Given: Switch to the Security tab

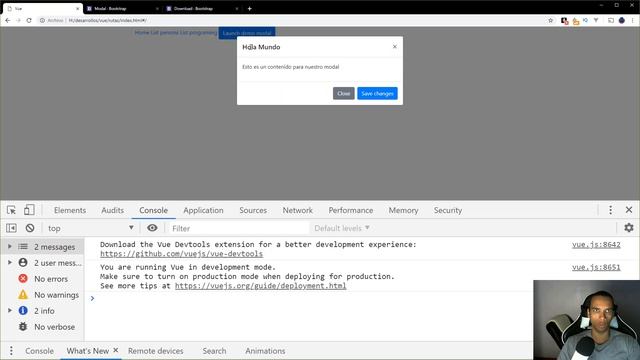Looking at the screenshot, I should [x=448, y=210].
